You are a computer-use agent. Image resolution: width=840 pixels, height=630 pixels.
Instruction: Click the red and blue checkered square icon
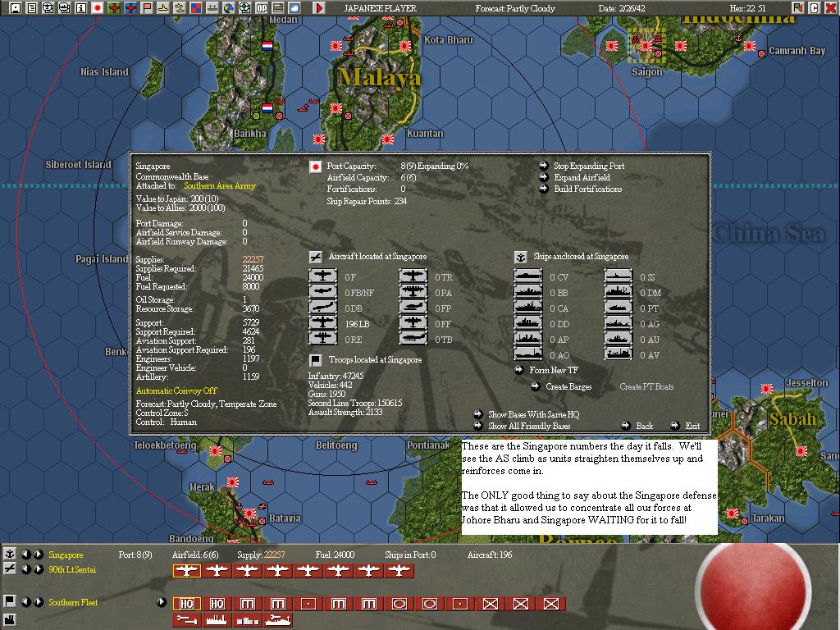(196, 8)
